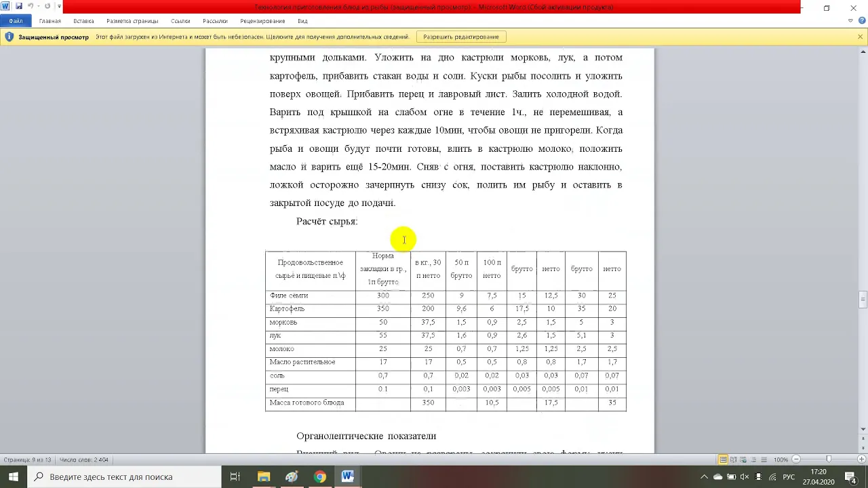This screenshot has height=488, width=868.
Task: Switch to Web Layout view icon
Action: [743, 460]
